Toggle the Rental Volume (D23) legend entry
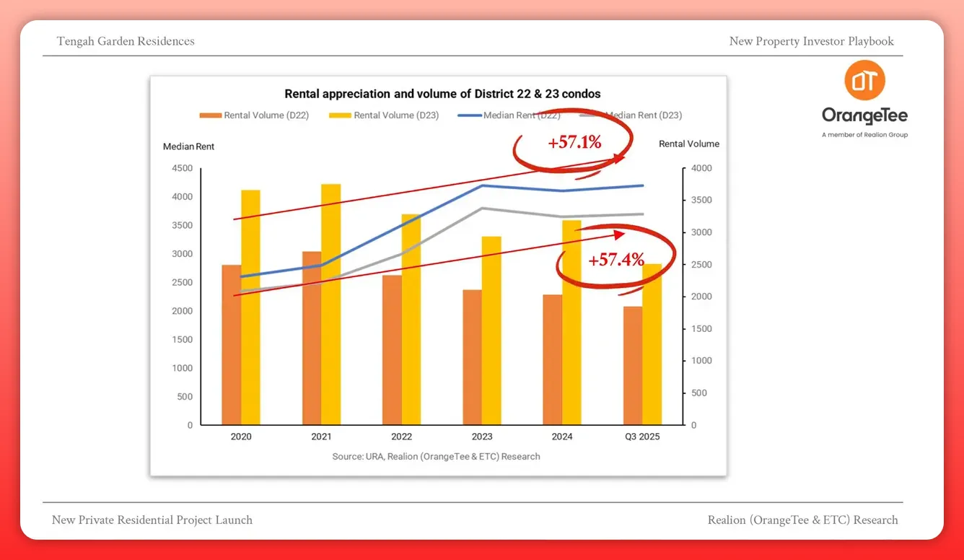This screenshot has width=964, height=560. [x=384, y=115]
